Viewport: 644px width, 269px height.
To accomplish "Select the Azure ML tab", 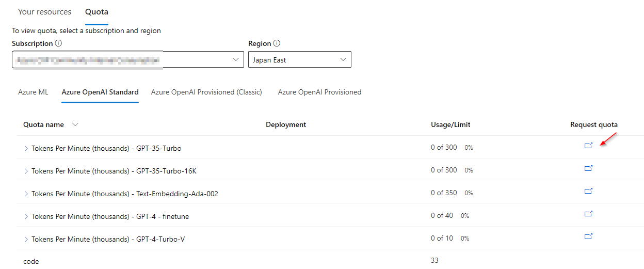I will coord(33,92).
